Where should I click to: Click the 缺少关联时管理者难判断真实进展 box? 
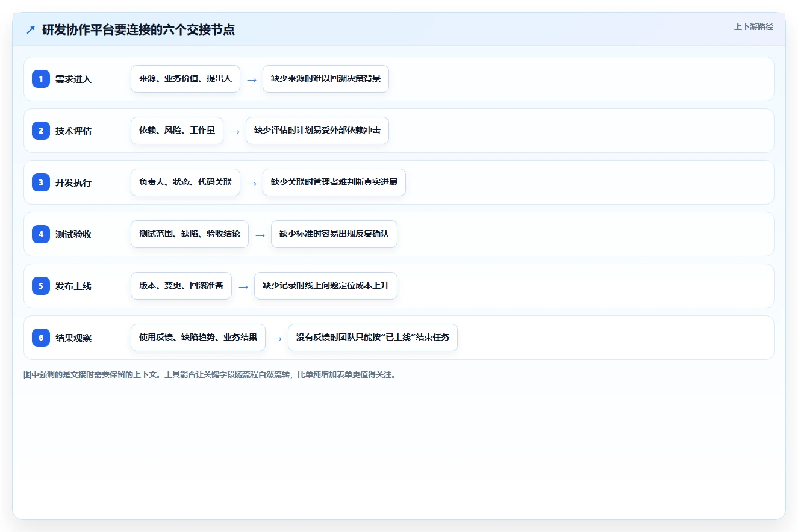click(334, 182)
